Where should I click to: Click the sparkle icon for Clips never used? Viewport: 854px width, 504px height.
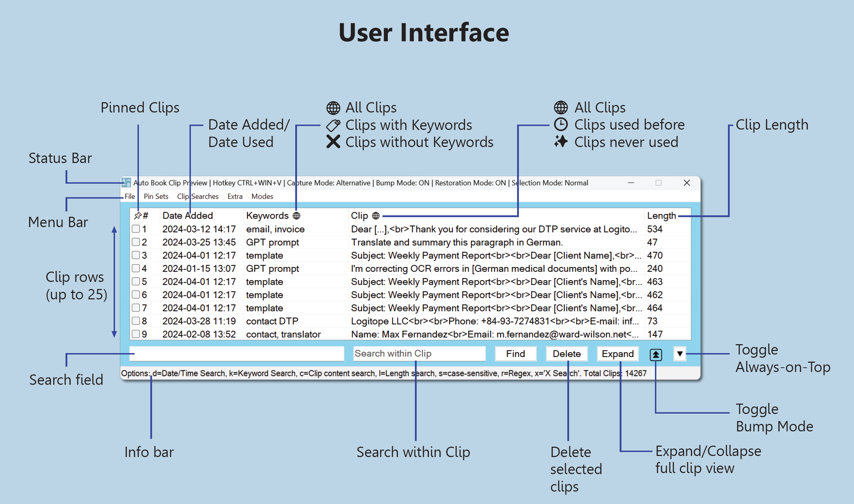[561, 142]
